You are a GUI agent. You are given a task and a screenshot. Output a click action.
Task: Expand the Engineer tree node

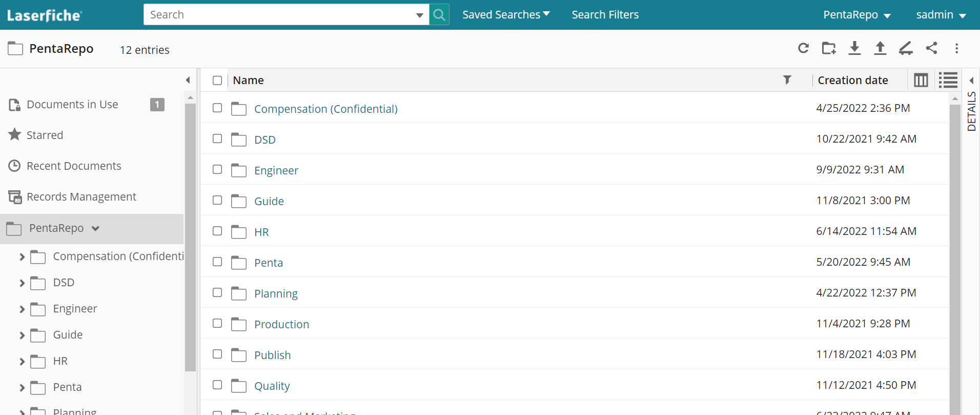(x=22, y=309)
